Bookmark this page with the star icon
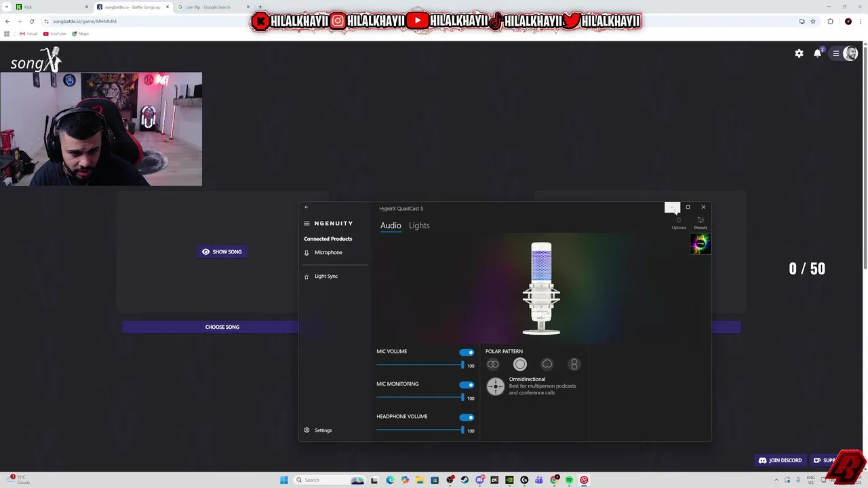Screen dimensions: 868x488 (x=812, y=21)
